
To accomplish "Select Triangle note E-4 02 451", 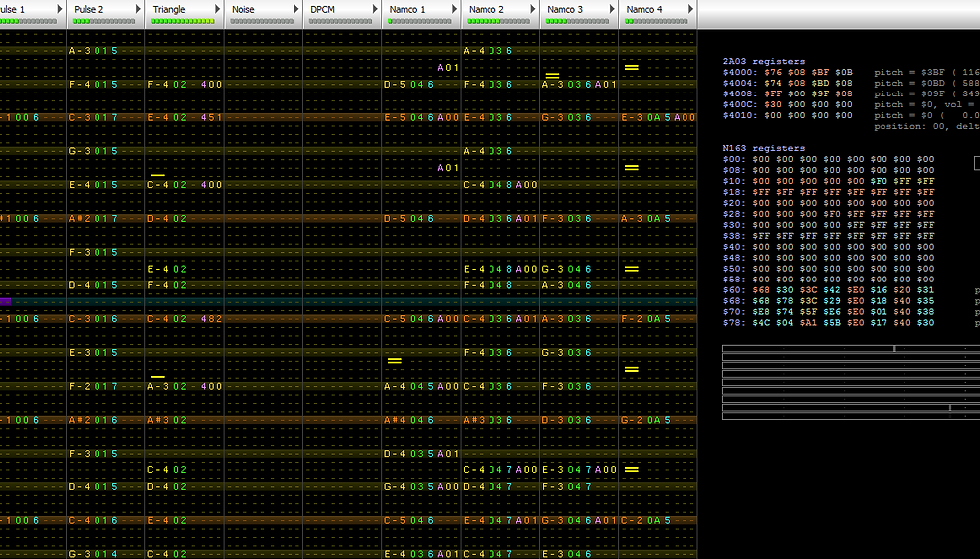I will coord(185,117).
